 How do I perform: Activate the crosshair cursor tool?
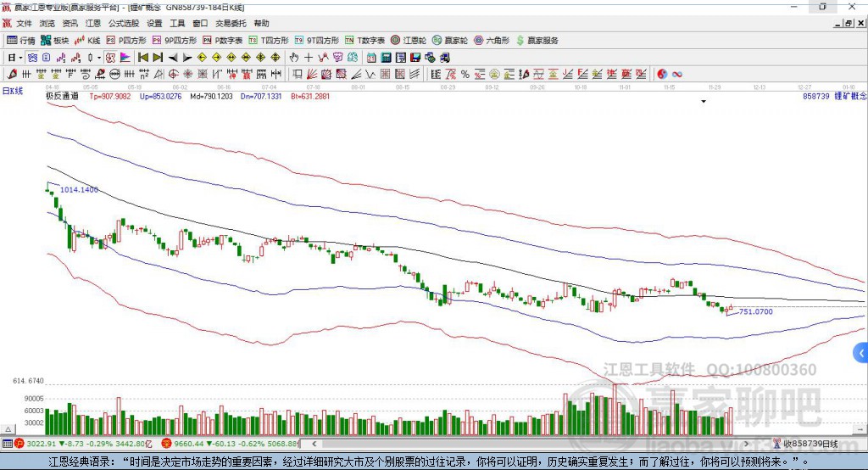[309, 57]
